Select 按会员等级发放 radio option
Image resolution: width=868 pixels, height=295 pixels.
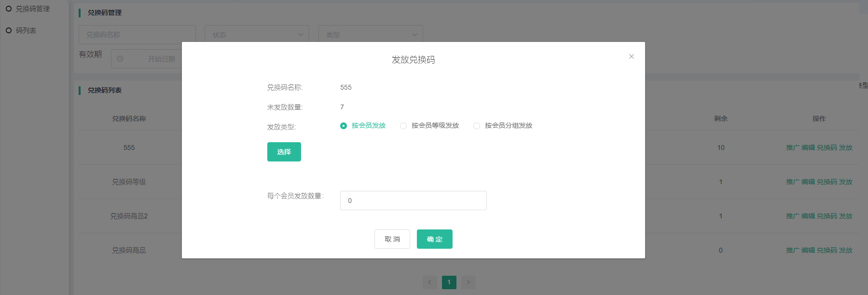403,126
